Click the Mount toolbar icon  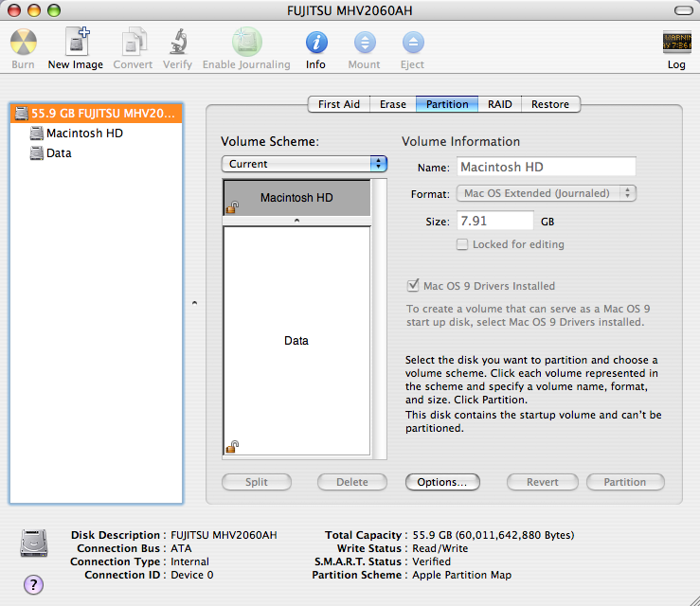pyautogui.click(x=365, y=43)
